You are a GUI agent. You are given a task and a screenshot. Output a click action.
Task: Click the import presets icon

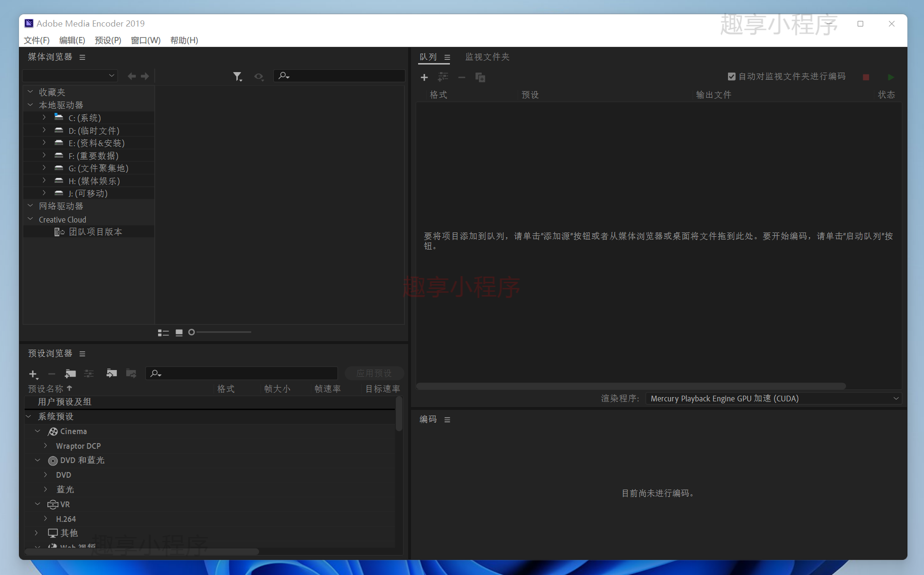click(112, 373)
